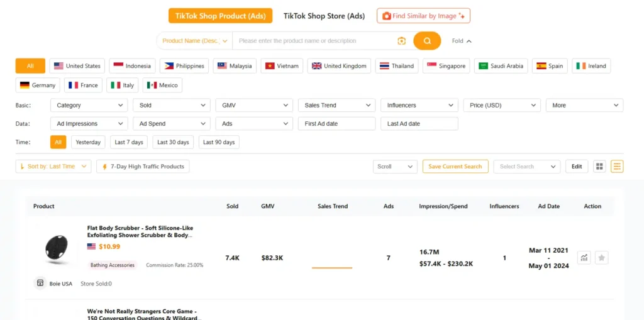Switch to list view layout icon
The height and width of the screenshot is (320, 644).
(617, 167)
